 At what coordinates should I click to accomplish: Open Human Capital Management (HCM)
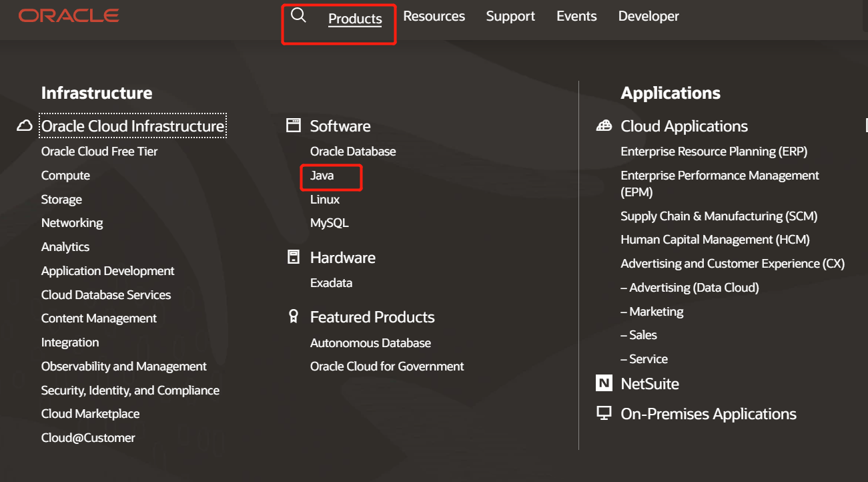[715, 240]
